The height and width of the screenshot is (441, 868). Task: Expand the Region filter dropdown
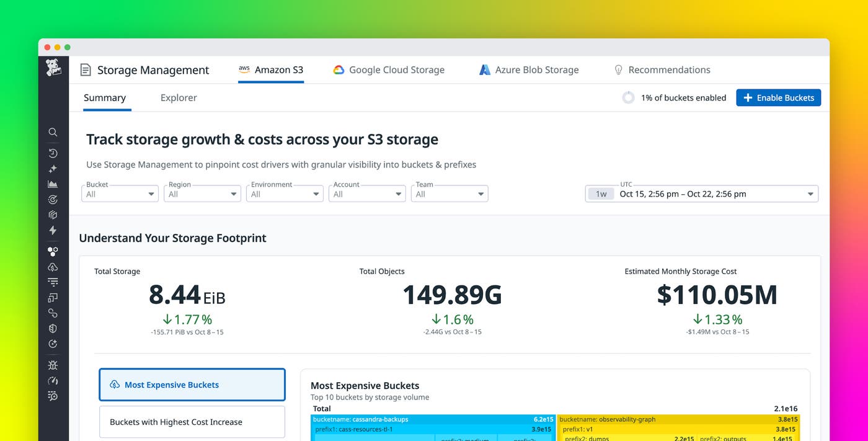(x=202, y=193)
